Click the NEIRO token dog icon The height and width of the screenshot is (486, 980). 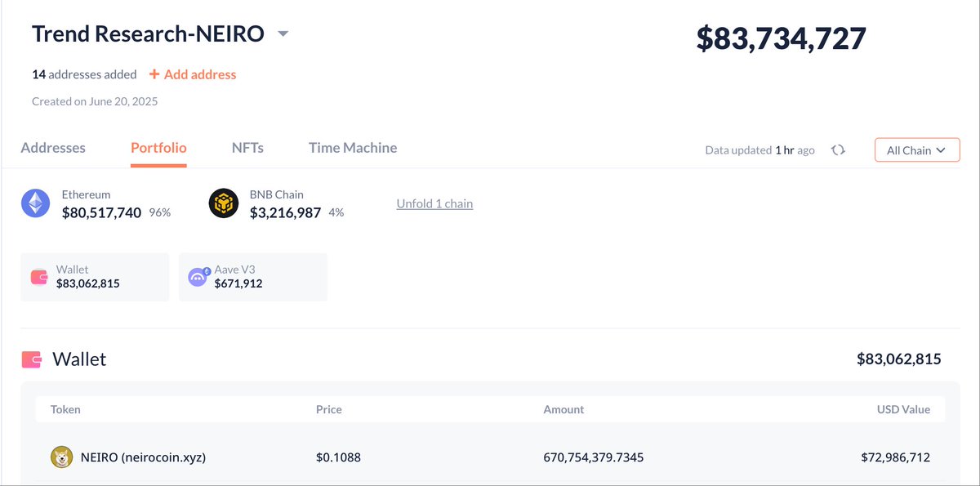(61, 457)
